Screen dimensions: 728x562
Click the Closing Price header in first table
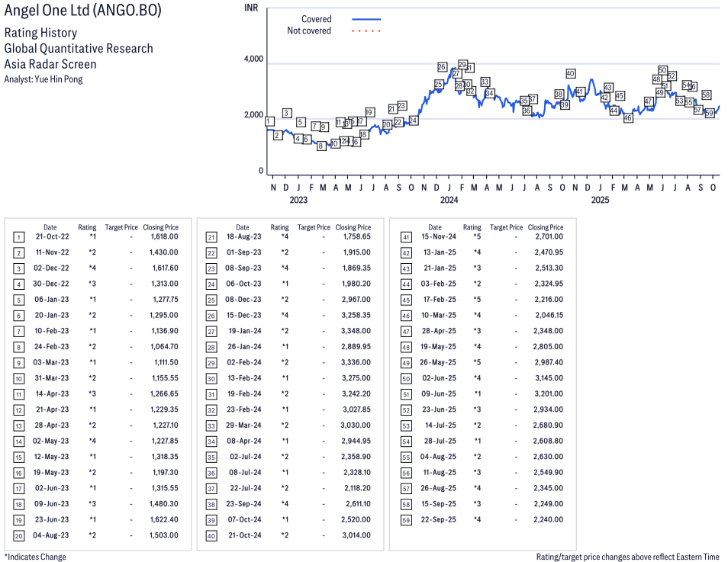point(160,227)
